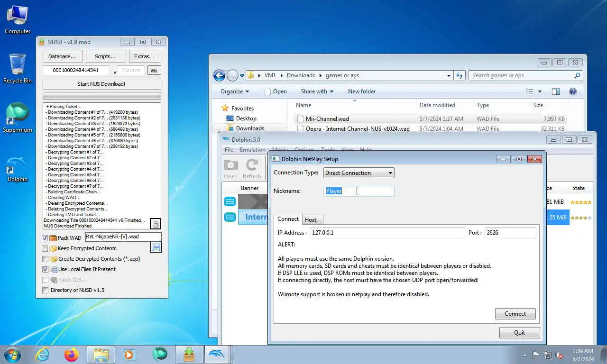
Task: Open NUSD Database button
Action: 63,56
